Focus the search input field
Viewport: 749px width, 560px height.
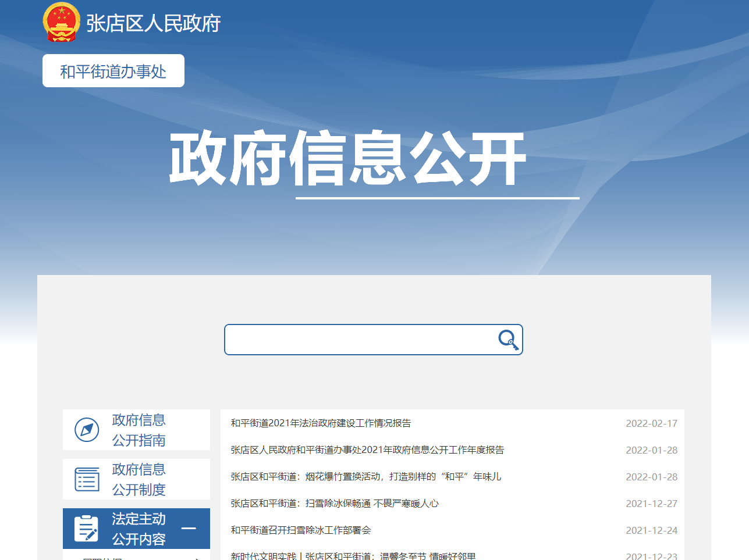pos(359,340)
